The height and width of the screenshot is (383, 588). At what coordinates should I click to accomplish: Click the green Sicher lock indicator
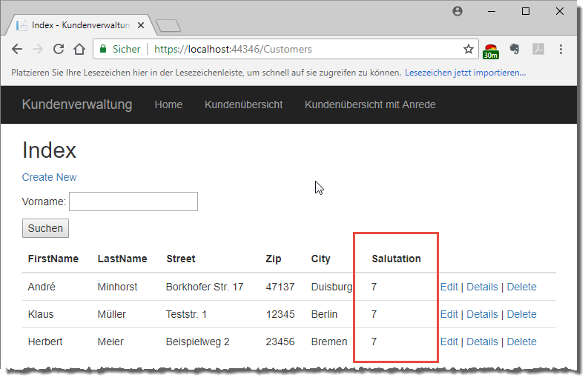[119, 50]
